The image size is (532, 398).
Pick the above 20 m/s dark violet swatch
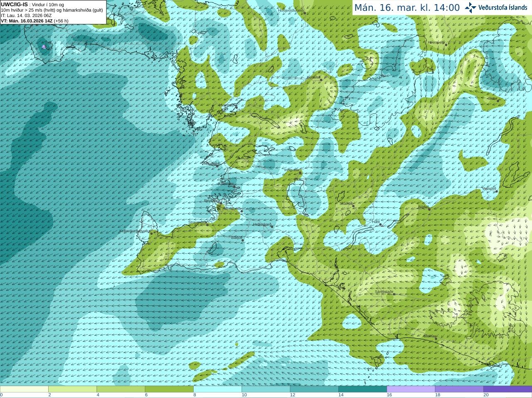[507, 389]
